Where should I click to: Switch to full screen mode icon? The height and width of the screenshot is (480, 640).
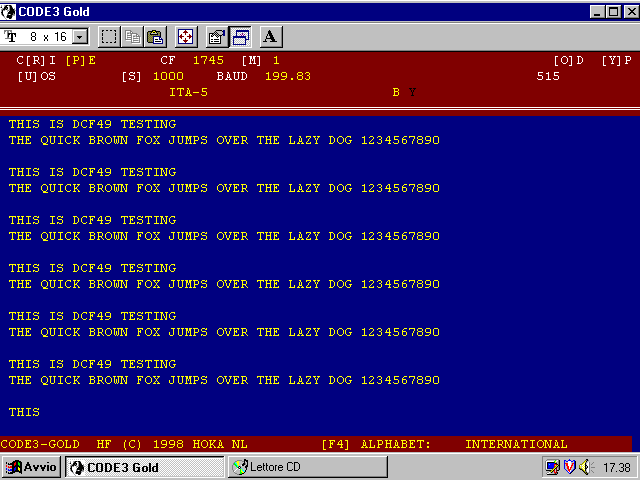(186, 37)
